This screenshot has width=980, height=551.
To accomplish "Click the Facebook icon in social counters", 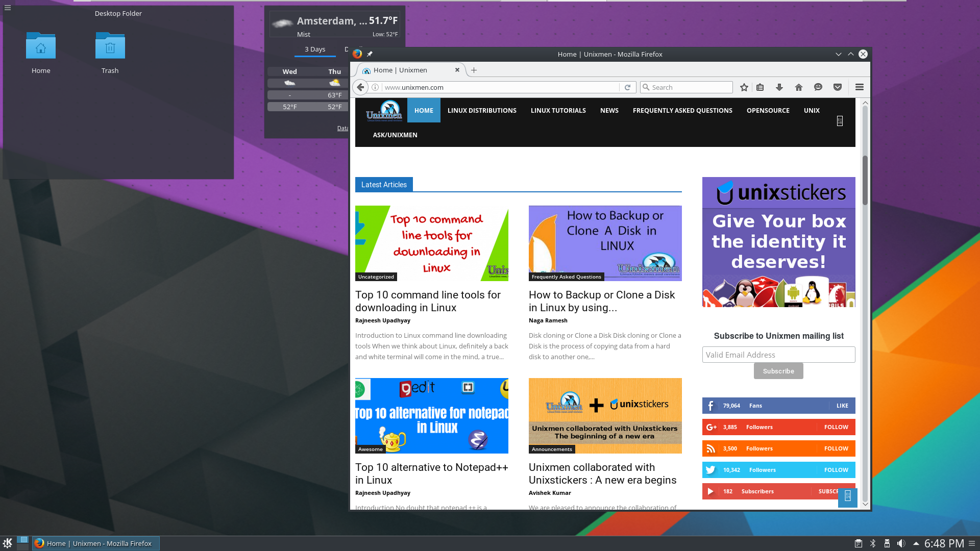I will [x=710, y=406].
